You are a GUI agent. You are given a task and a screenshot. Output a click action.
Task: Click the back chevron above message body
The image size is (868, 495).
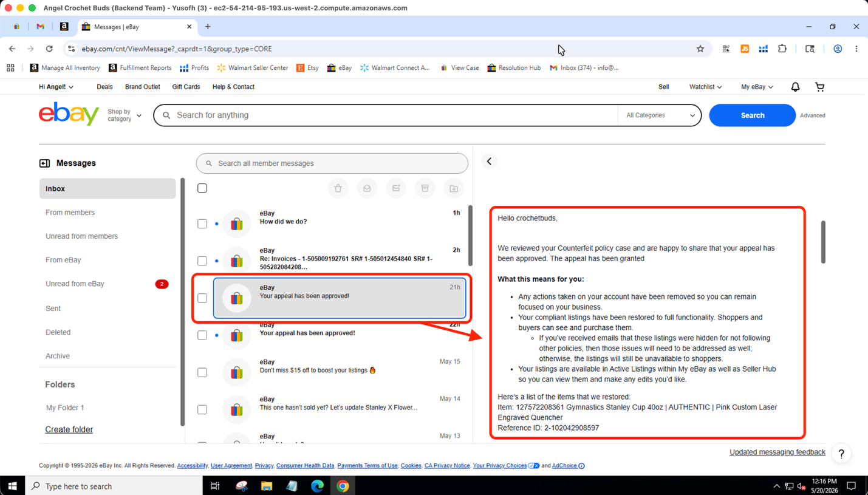pos(489,162)
